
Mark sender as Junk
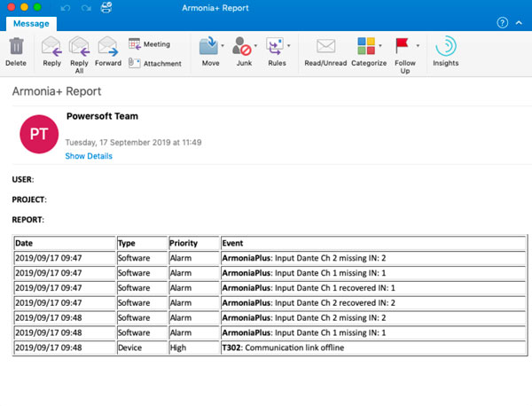tap(241, 46)
